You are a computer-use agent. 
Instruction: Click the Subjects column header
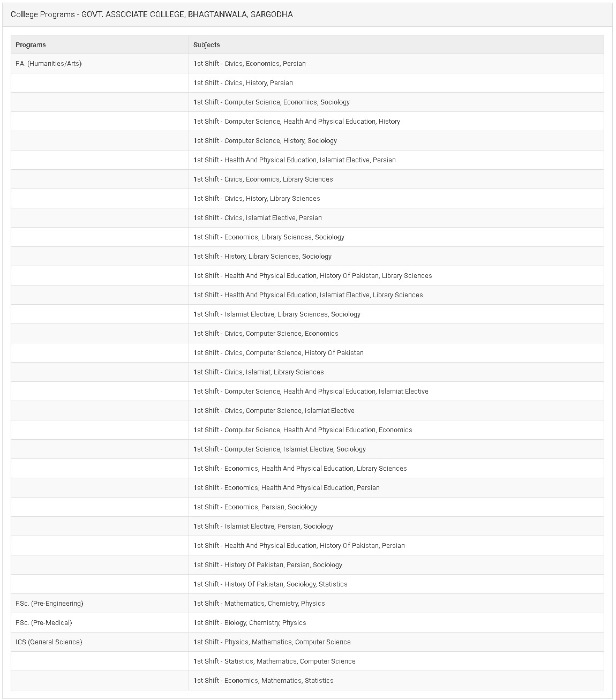tap(207, 45)
